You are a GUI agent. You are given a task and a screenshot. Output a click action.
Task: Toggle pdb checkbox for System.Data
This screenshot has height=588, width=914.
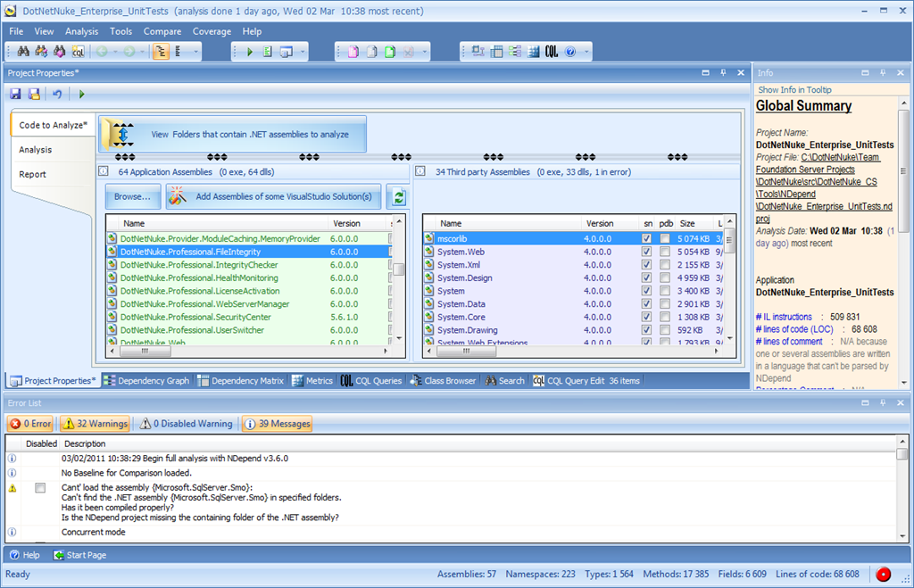pyautogui.click(x=664, y=303)
